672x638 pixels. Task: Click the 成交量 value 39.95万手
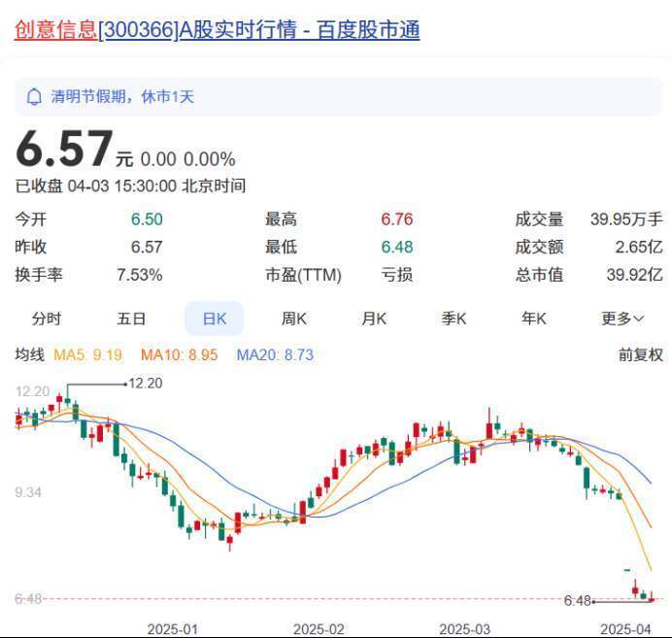click(x=626, y=219)
